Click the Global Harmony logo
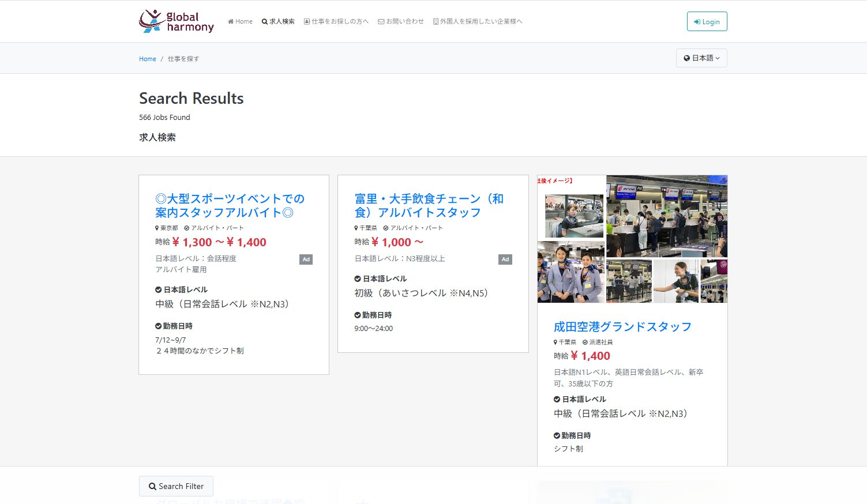This screenshot has height=504, width=867. (x=176, y=21)
